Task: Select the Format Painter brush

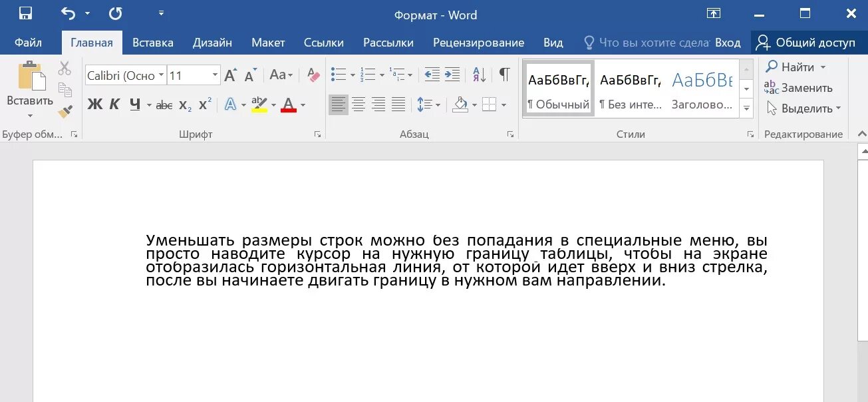Action: tap(65, 111)
